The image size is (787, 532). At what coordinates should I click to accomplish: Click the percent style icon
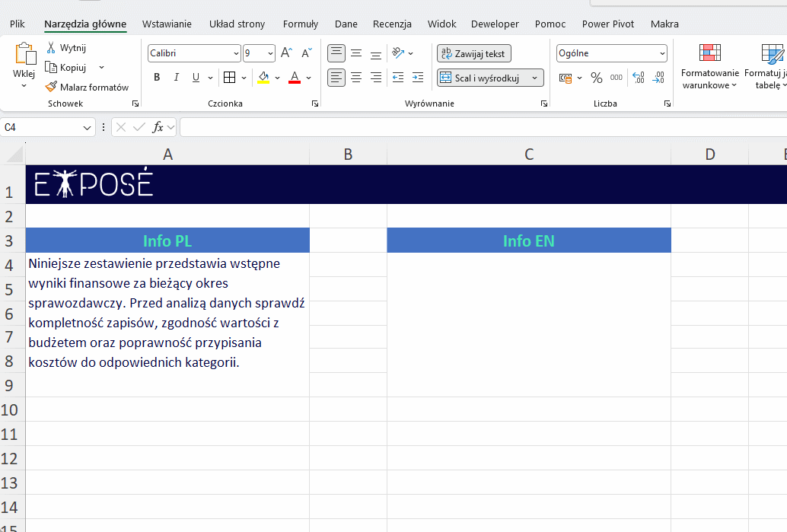tap(597, 78)
